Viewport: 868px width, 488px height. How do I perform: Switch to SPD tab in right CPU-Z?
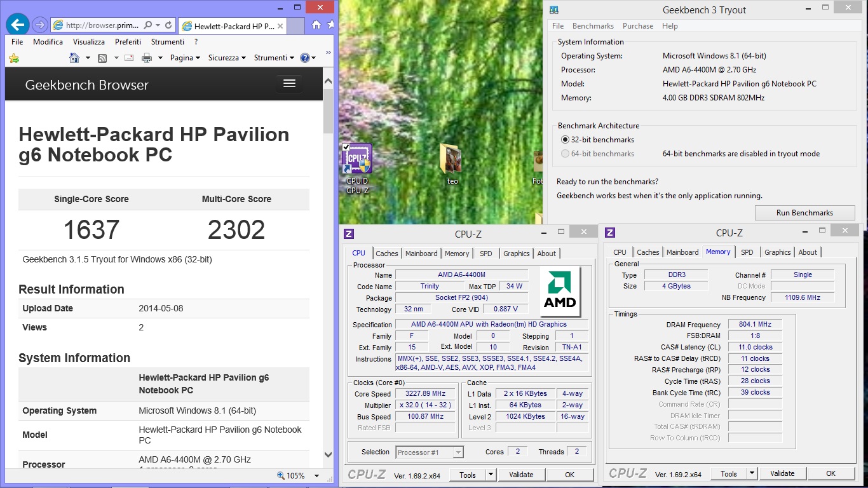tap(747, 252)
